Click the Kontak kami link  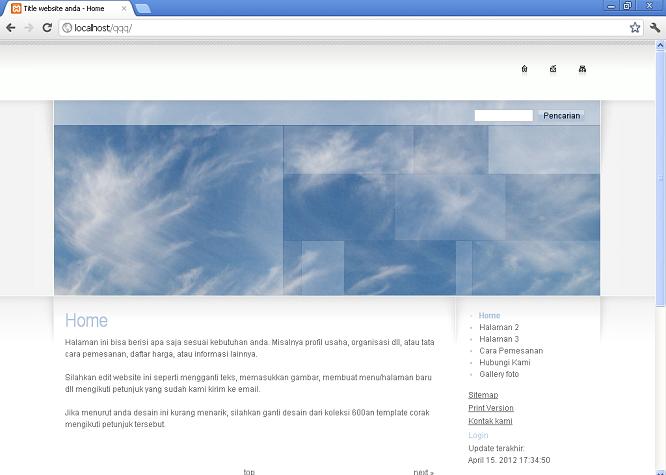point(490,421)
